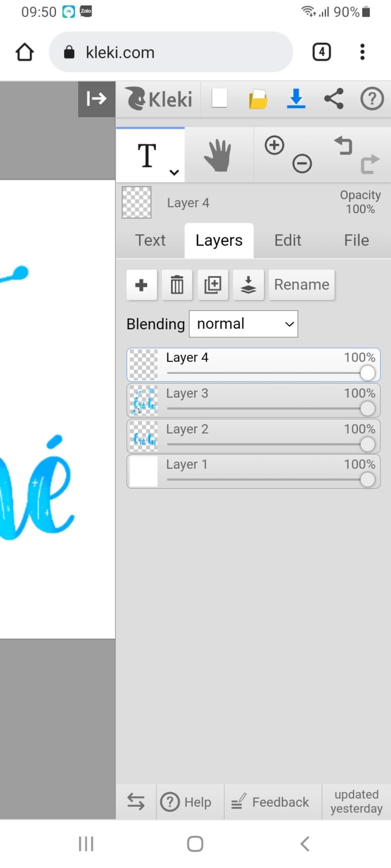The image size is (391, 868).
Task: Click the new image icon
Action: 220,98
